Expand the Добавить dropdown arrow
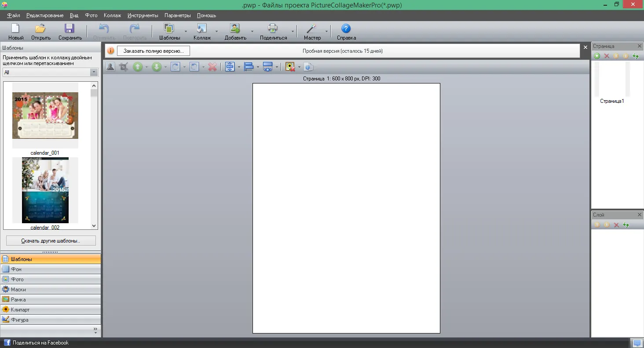The height and width of the screenshot is (348, 644). (252, 32)
